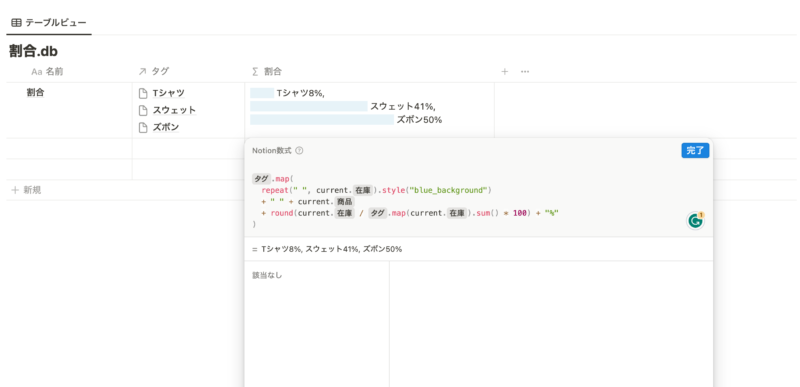Click the formula result preview line

327,249
